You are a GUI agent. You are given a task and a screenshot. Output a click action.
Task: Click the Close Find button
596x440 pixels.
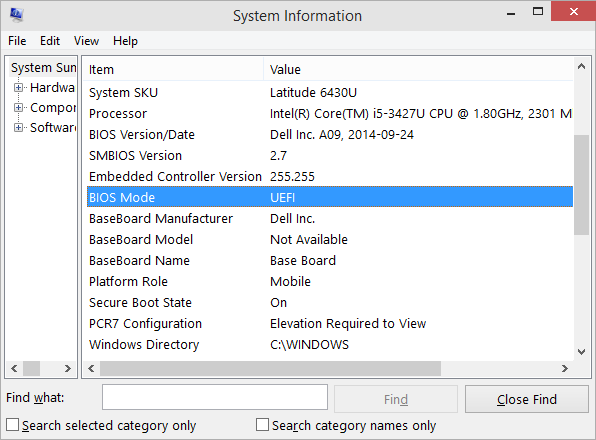pyautogui.click(x=526, y=399)
